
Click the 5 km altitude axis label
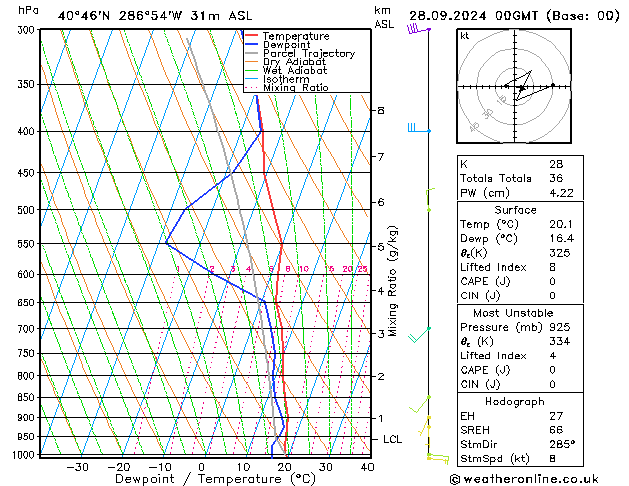(x=381, y=247)
